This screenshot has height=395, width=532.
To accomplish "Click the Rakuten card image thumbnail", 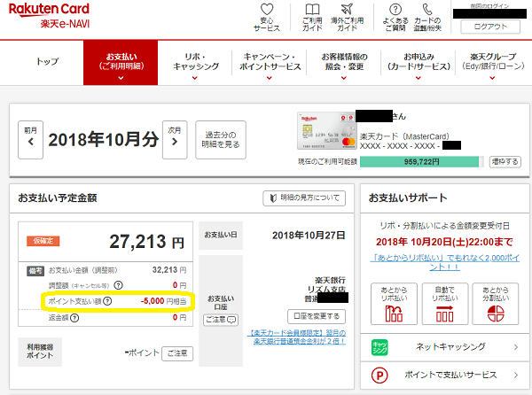I will coord(326,131).
